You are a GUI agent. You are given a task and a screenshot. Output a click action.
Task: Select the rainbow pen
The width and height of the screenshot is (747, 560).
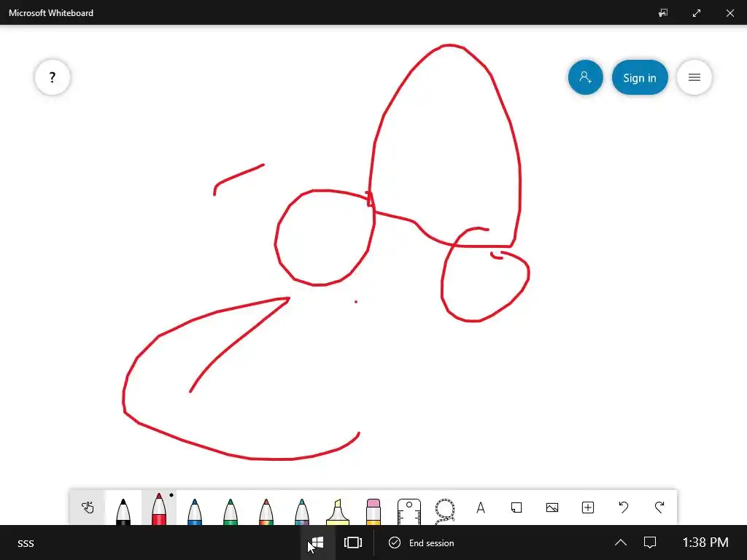coord(266,510)
